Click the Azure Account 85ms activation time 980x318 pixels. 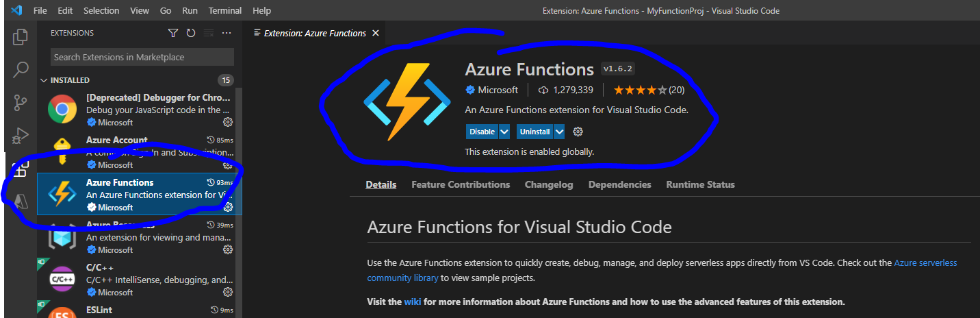[219, 140]
